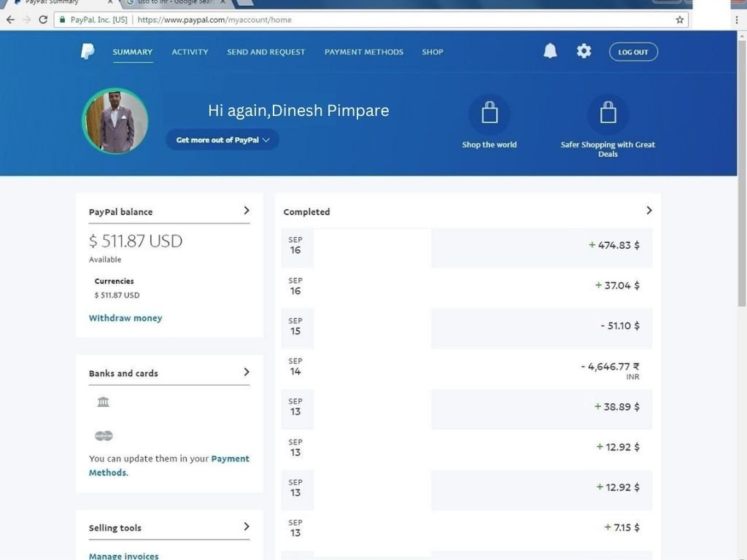Click the Selling tools heading
This screenshot has width=747, height=560.
coord(115,528)
